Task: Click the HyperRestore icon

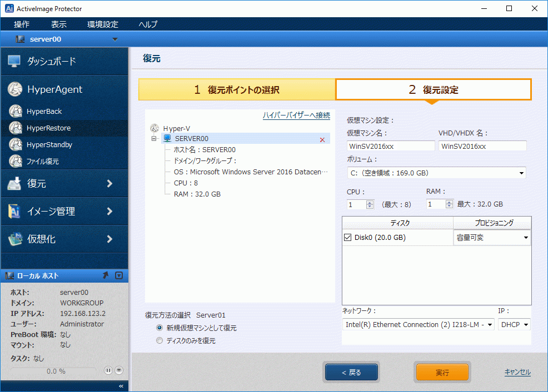Action: [16, 128]
